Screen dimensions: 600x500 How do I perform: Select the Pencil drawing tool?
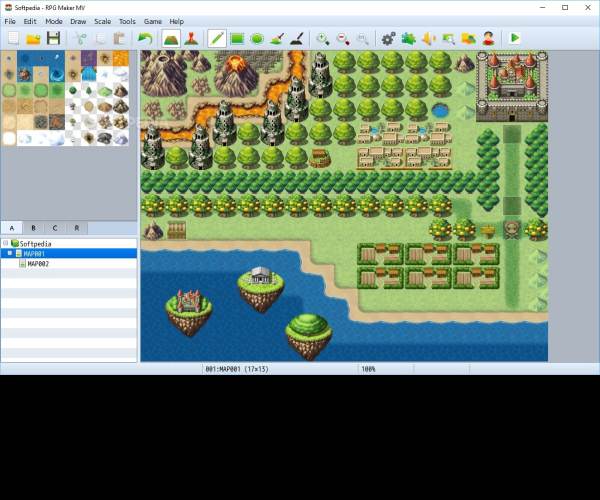217,38
